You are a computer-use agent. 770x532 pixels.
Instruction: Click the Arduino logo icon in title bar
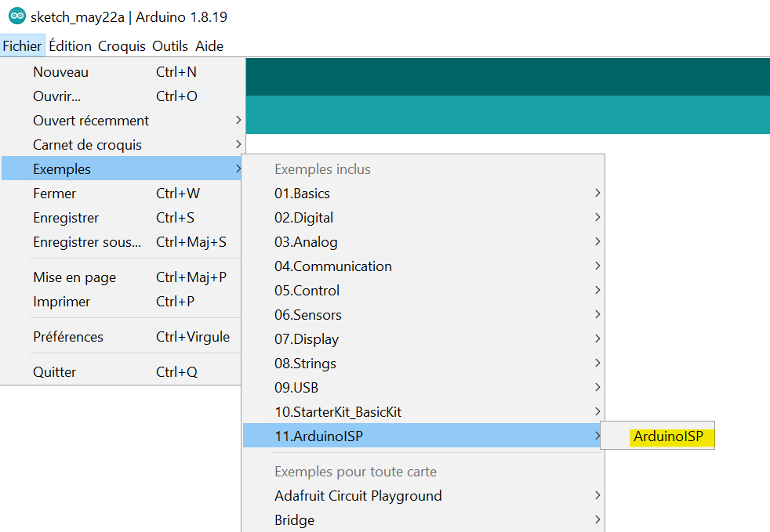pos(17,16)
